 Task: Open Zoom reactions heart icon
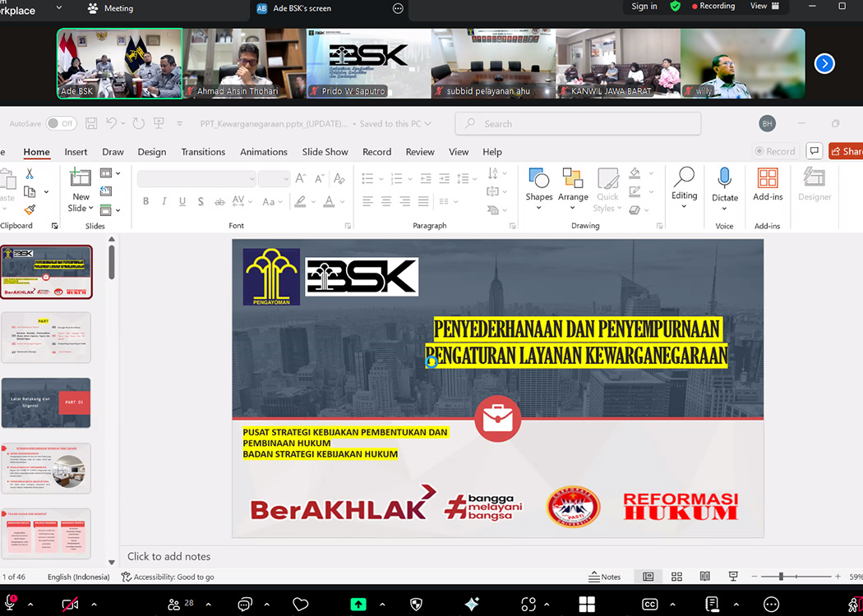300,604
